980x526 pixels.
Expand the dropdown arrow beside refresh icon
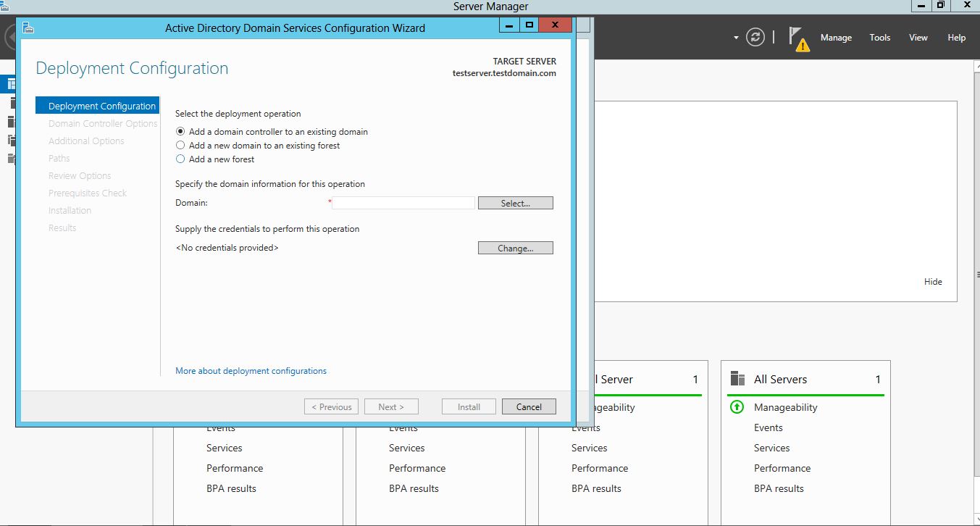[x=736, y=38]
